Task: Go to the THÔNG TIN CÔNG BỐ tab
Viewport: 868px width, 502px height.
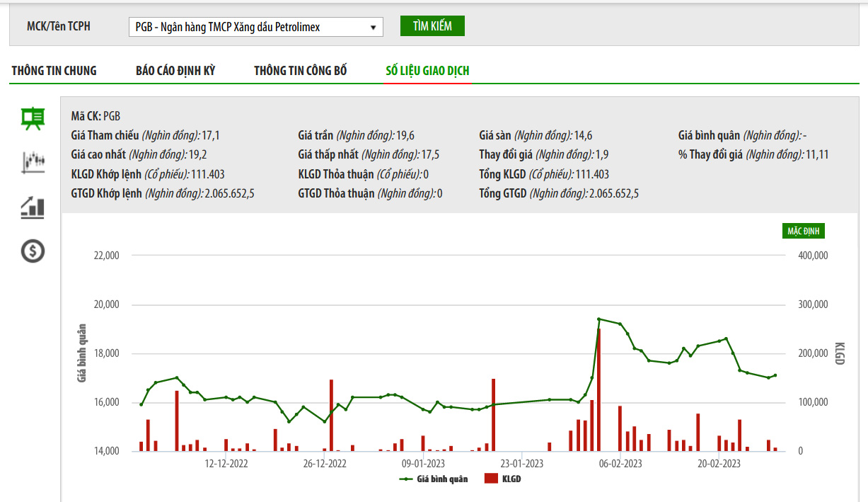Action: [301, 71]
